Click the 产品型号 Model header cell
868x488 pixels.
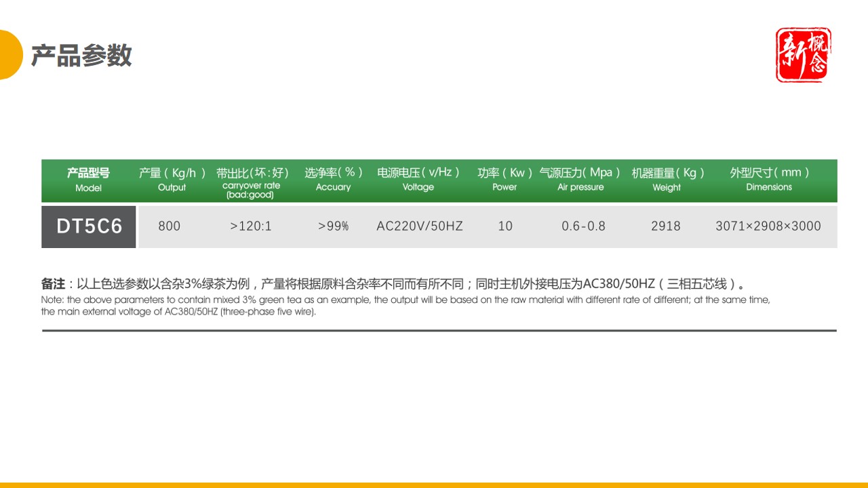point(88,180)
